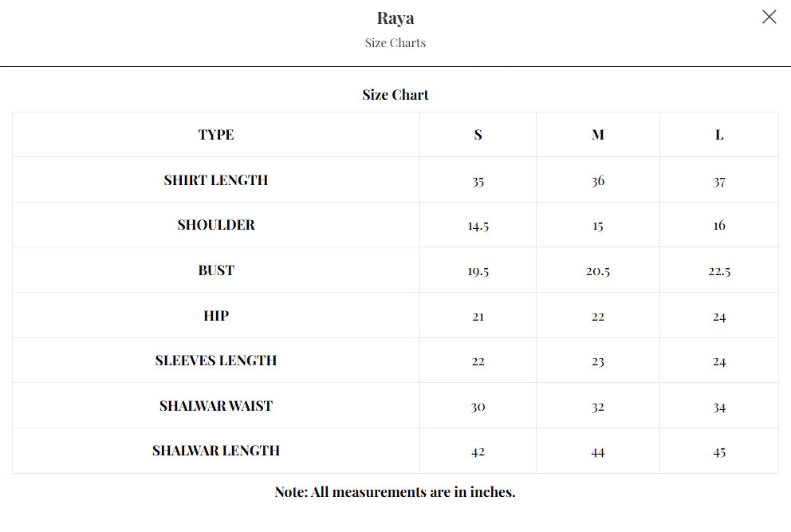Click the large shalwar length value 45
Viewport: 791px width, 532px height.
coord(719,452)
